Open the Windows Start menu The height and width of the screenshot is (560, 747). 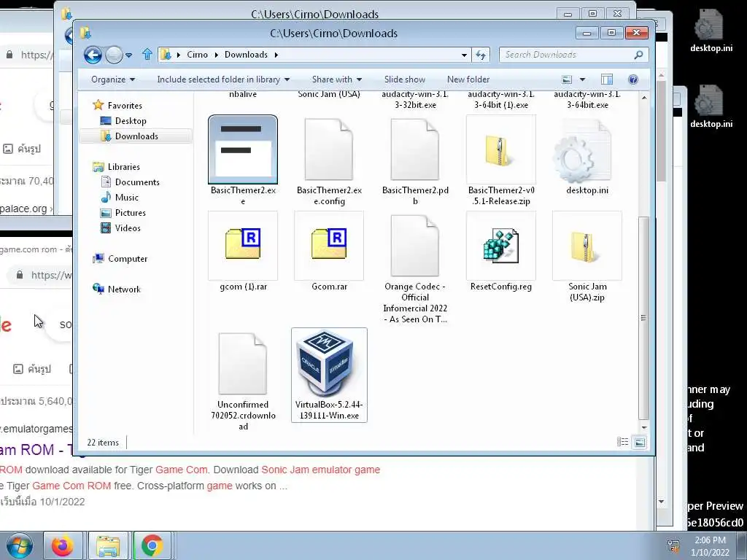point(20,545)
